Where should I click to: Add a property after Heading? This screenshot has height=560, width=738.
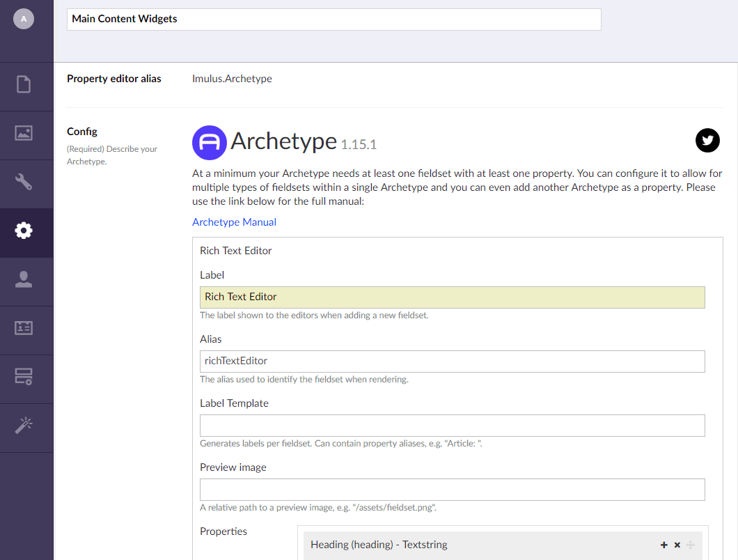coord(664,545)
